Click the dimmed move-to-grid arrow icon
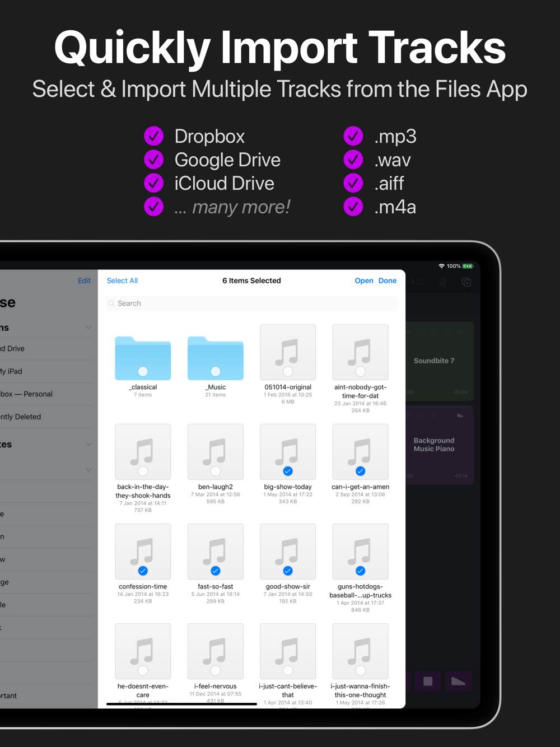 click(x=416, y=282)
